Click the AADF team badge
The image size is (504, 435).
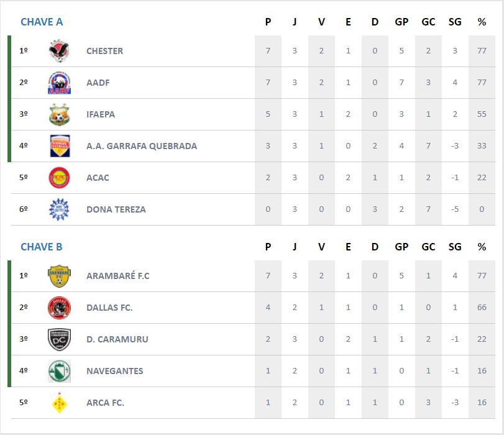59,83
